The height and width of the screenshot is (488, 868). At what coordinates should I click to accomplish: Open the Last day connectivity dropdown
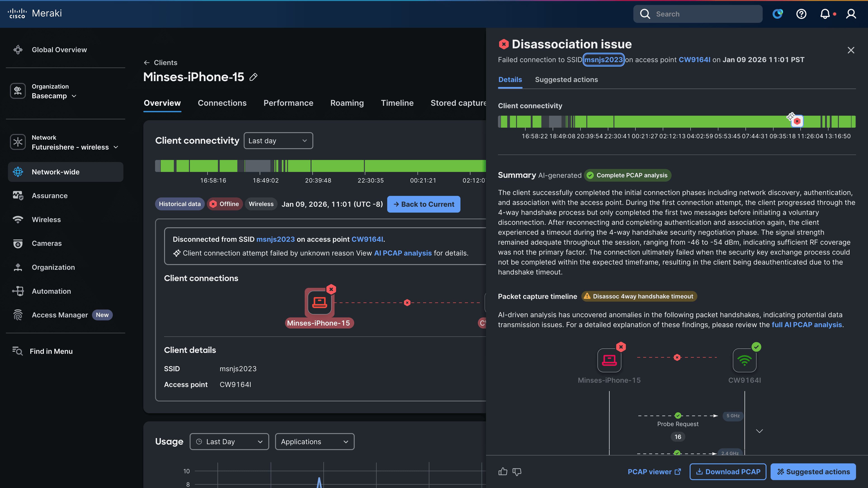(278, 141)
